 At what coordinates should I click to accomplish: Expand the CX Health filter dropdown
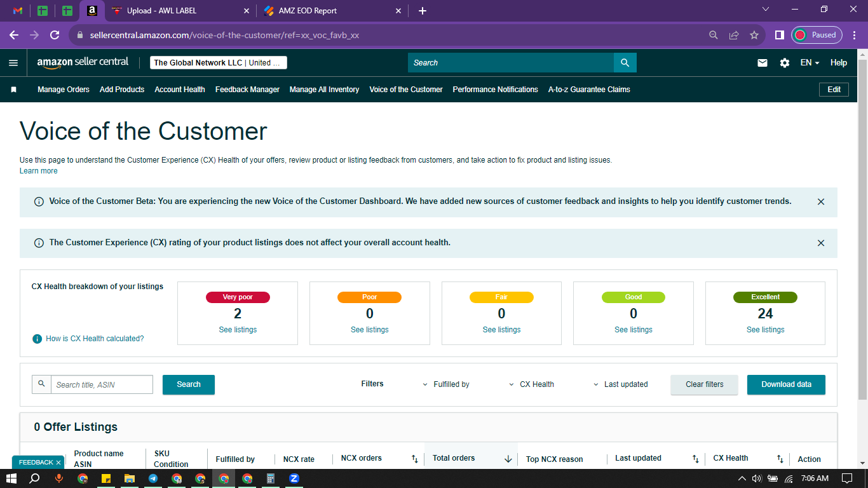[x=532, y=384]
